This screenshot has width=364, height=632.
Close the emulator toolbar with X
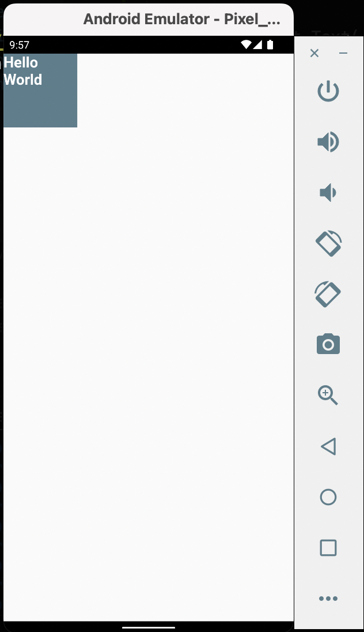pyautogui.click(x=314, y=53)
